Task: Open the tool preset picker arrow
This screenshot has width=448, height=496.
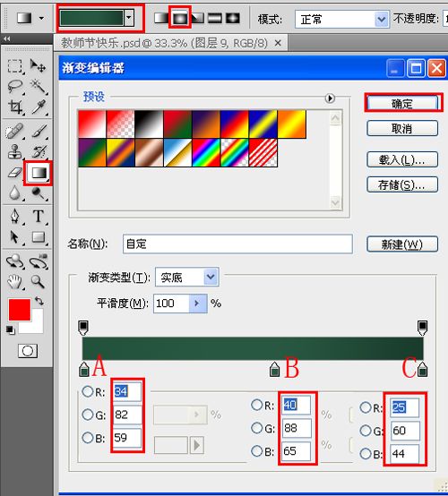Action: click(x=41, y=18)
